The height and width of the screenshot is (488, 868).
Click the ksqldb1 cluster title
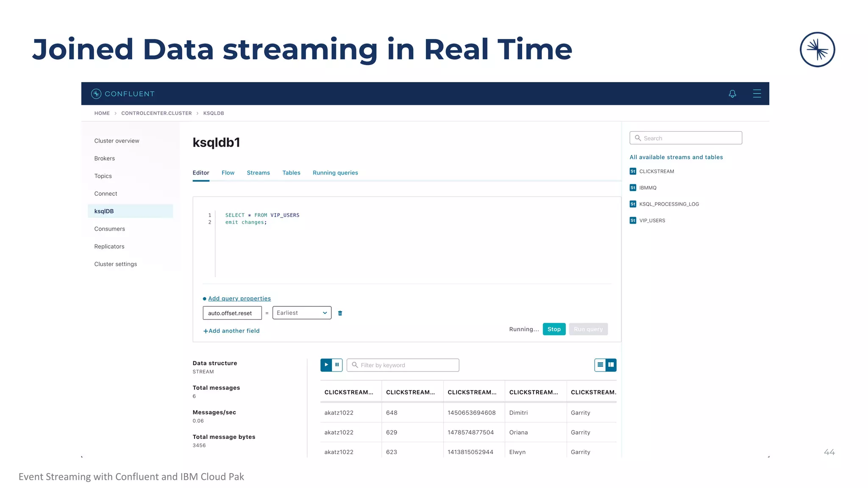click(216, 142)
